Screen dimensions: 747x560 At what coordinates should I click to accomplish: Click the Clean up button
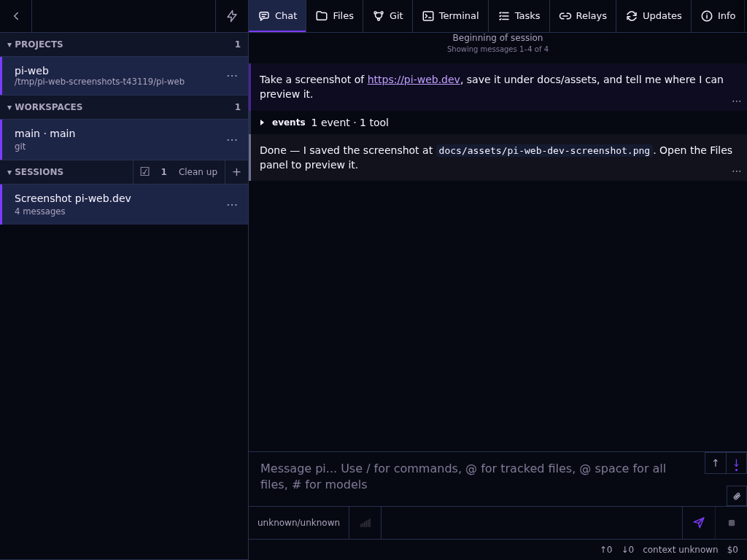point(198,172)
